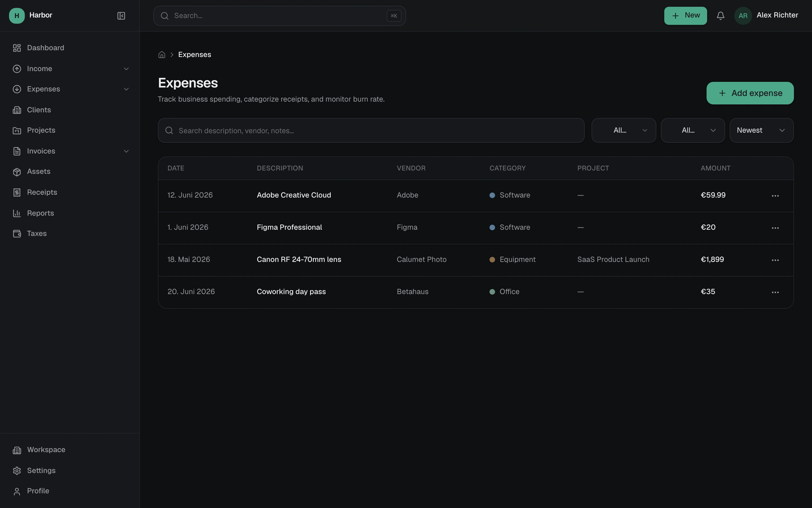Click the Profile person icon

pyautogui.click(x=17, y=492)
